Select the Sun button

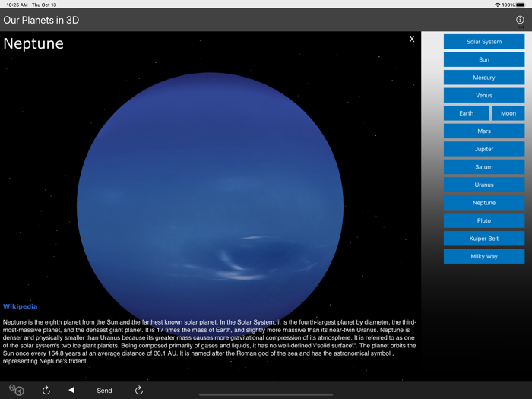[484, 60]
